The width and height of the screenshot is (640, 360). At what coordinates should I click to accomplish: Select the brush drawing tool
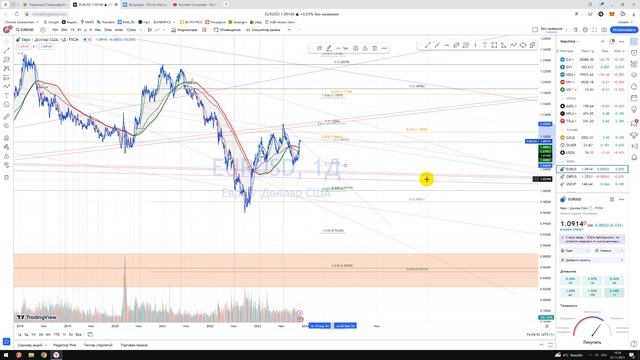(6, 87)
